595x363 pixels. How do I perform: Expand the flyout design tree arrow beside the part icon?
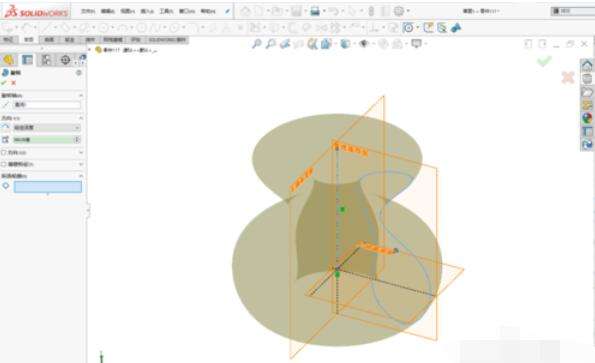(x=90, y=50)
